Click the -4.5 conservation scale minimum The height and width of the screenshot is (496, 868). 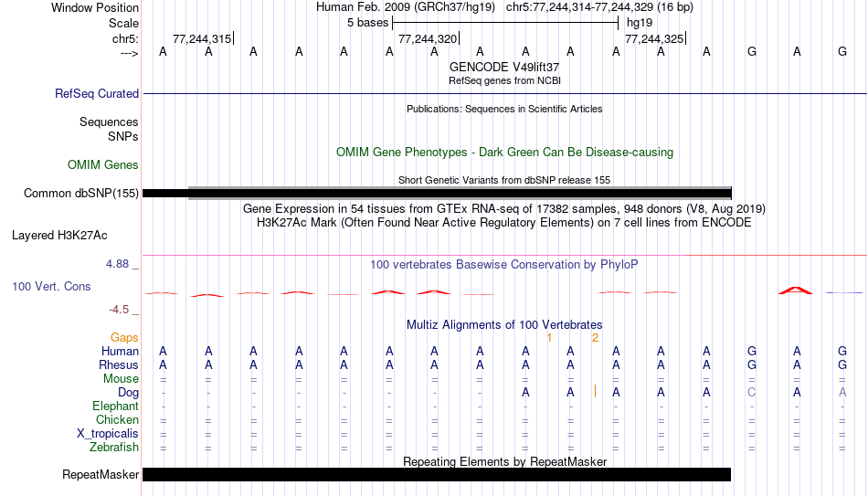(119, 310)
